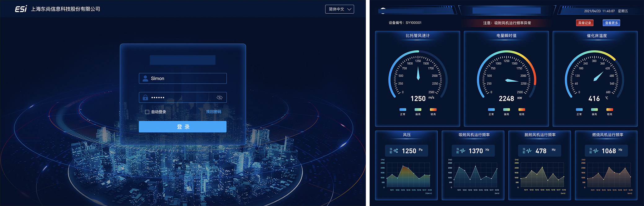The height and width of the screenshot is (206, 644).
Task: Click the 登录 button
Action: coord(183,127)
